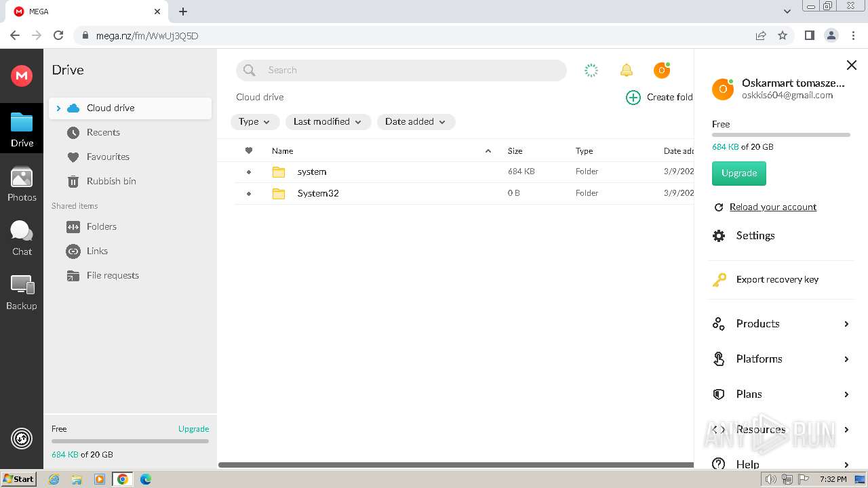Image resolution: width=868 pixels, height=488 pixels.
Task: Click the system folder icon
Action: (x=279, y=172)
